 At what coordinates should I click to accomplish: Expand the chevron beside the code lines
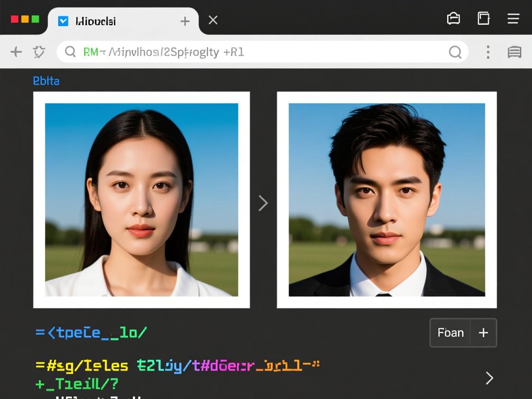(490, 378)
